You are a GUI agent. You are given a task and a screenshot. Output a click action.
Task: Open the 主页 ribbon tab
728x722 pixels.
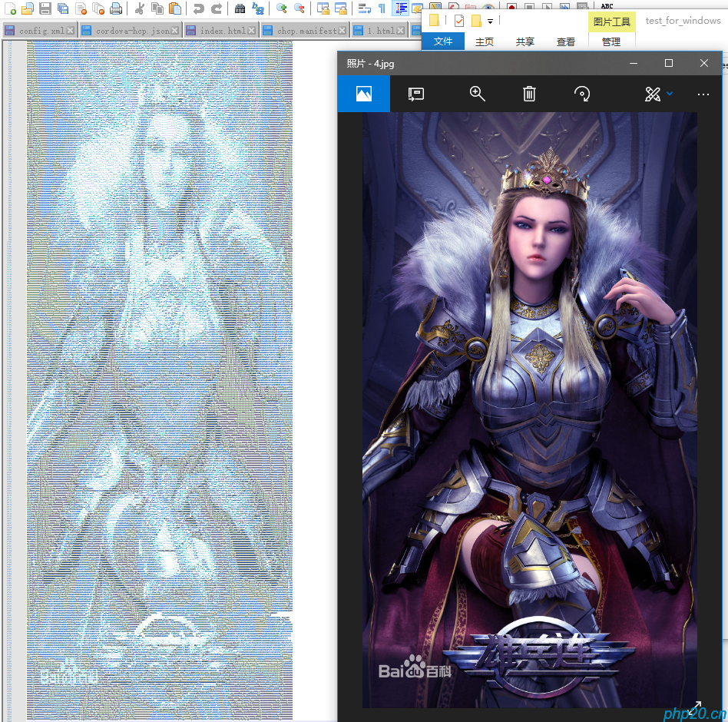[x=485, y=41]
